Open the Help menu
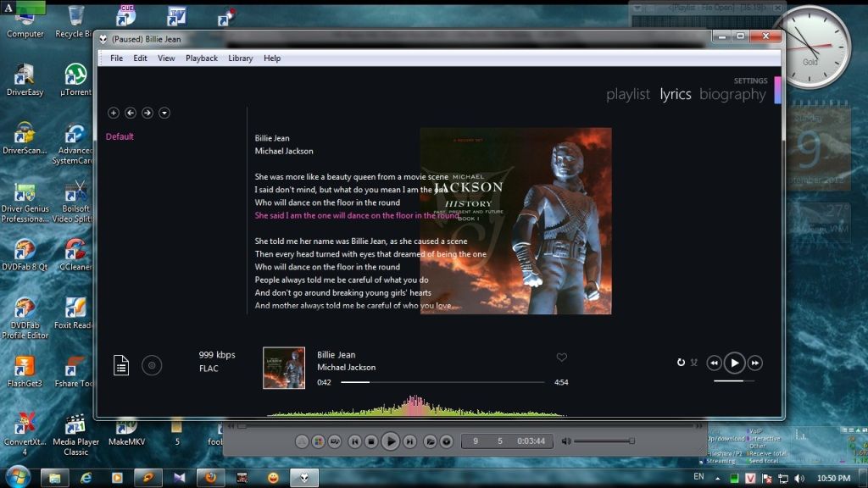868x488 pixels. 272,58
